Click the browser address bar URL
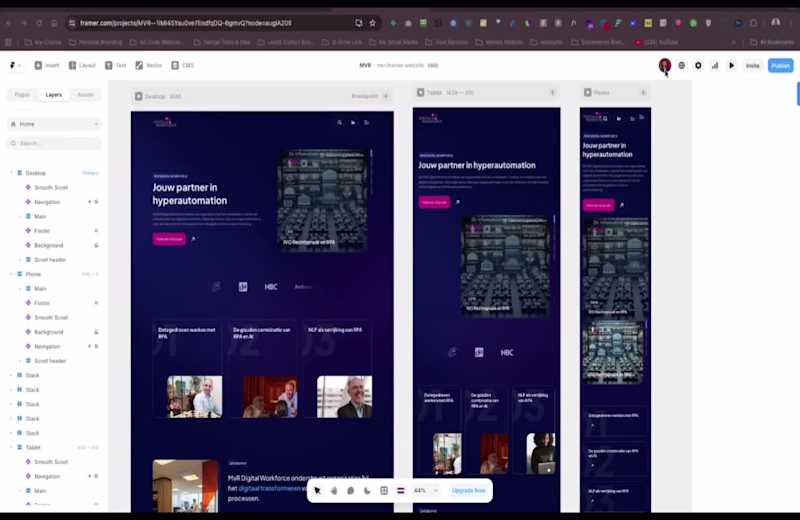 (x=186, y=23)
